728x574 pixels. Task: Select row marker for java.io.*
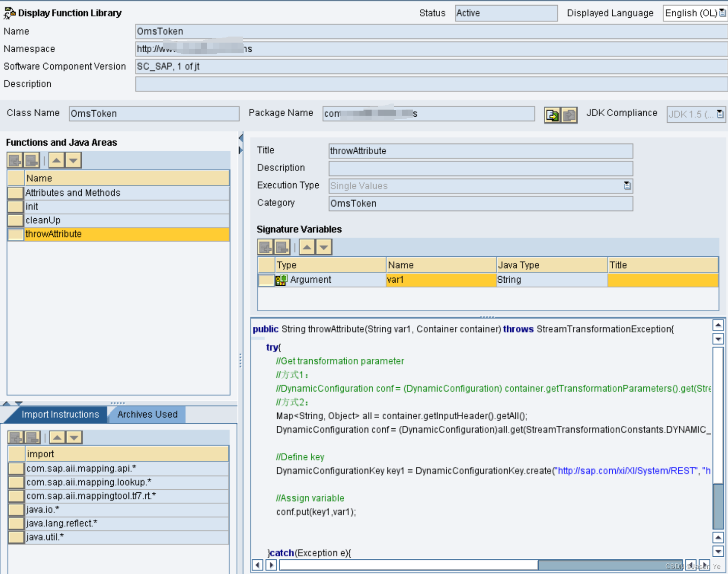(16, 510)
